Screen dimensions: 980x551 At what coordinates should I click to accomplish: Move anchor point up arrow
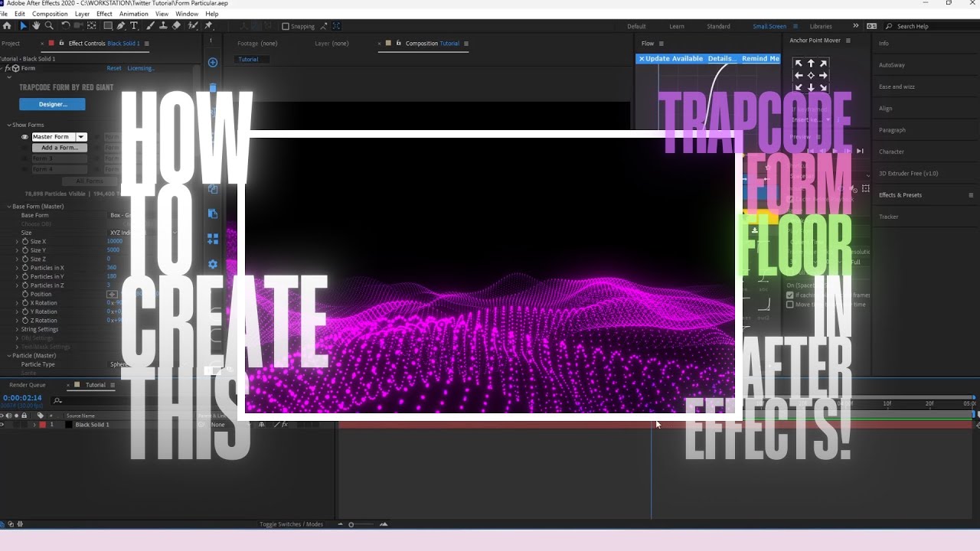pyautogui.click(x=811, y=64)
